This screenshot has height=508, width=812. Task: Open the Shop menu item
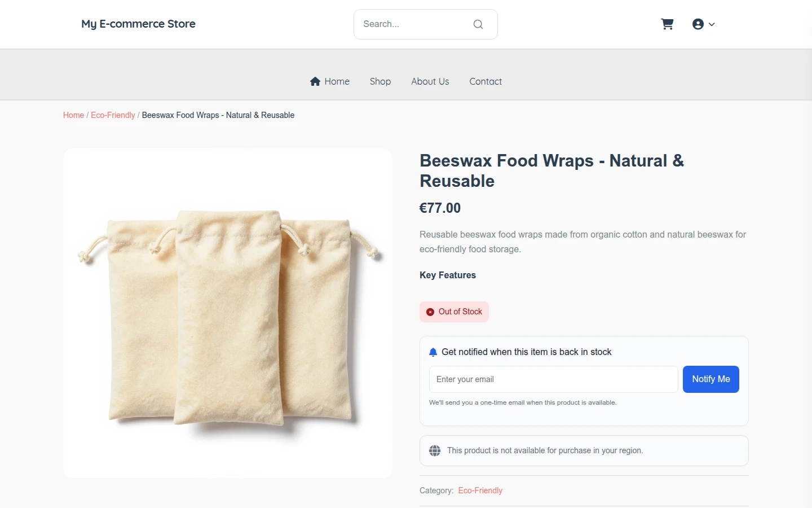pyautogui.click(x=380, y=81)
